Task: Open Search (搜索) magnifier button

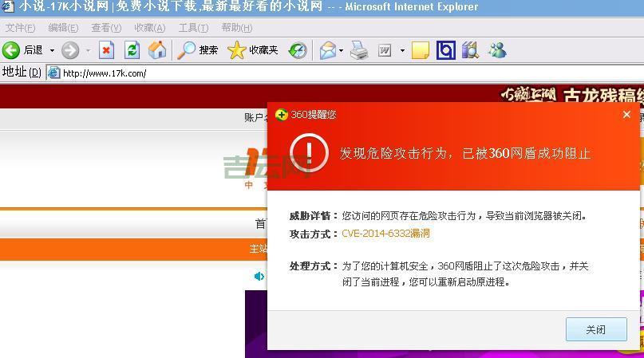Action: pyautogui.click(x=197, y=50)
